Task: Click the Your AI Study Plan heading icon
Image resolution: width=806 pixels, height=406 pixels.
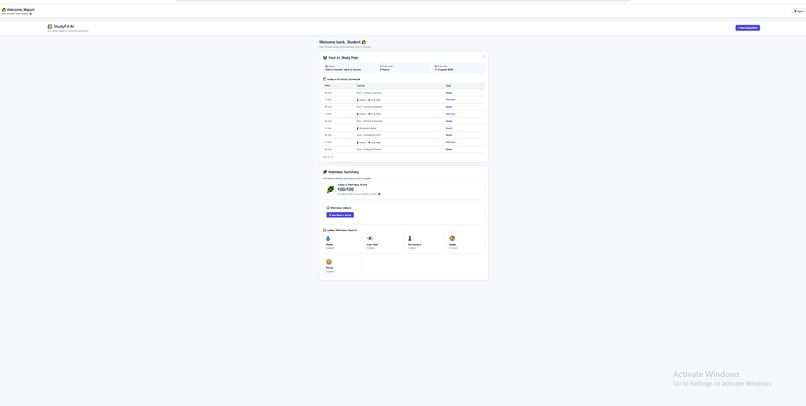Action: (325, 58)
